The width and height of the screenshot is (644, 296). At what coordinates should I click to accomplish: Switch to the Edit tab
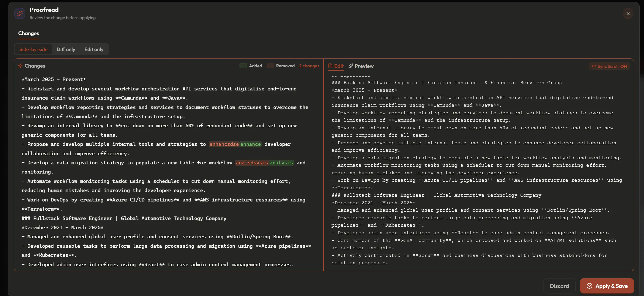click(x=336, y=66)
